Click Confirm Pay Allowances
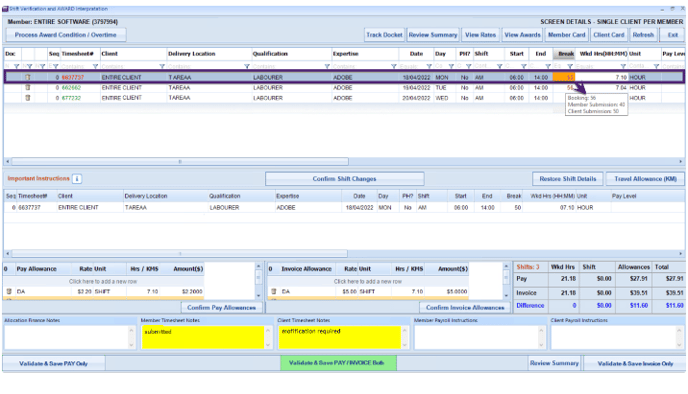688x394 pixels. pyautogui.click(x=222, y=308)
